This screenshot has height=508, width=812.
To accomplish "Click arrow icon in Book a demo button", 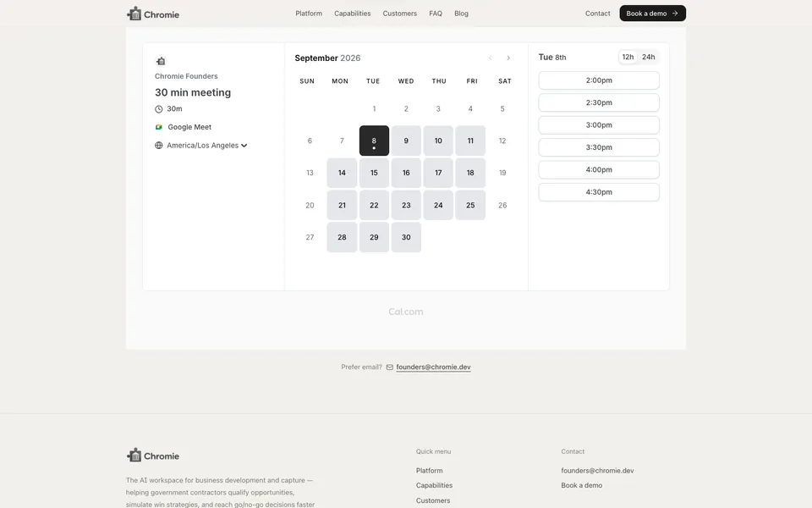I will click(675, 14).
